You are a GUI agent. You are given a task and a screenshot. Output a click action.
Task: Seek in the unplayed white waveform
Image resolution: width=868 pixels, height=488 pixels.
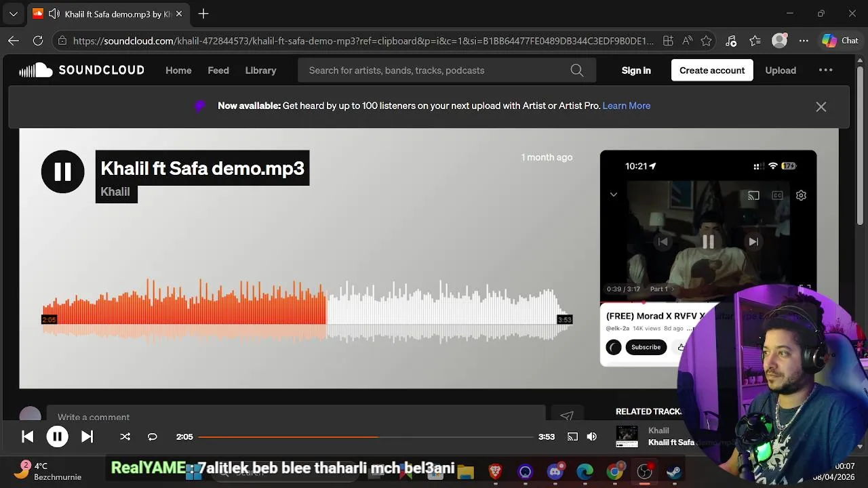450,312
